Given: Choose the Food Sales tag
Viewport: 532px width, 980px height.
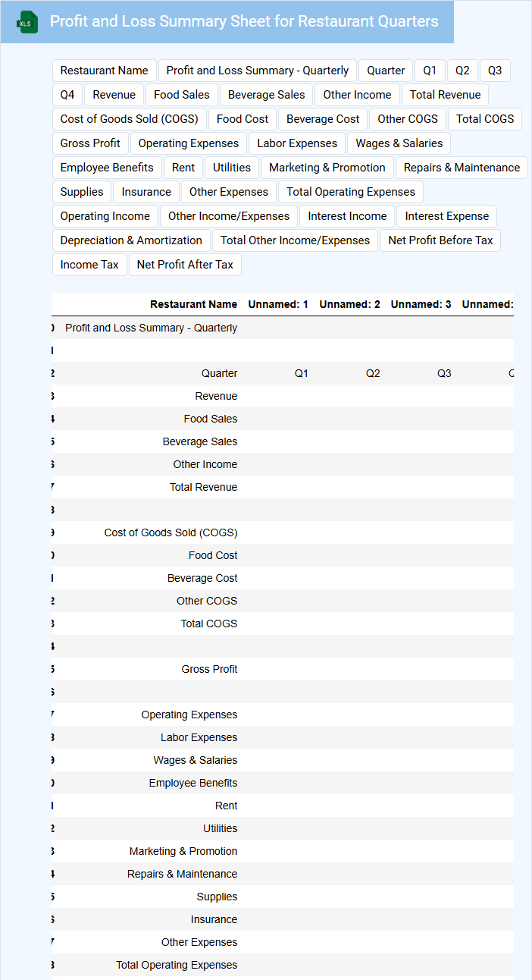Looking at the screenshot, I should 182,95.
